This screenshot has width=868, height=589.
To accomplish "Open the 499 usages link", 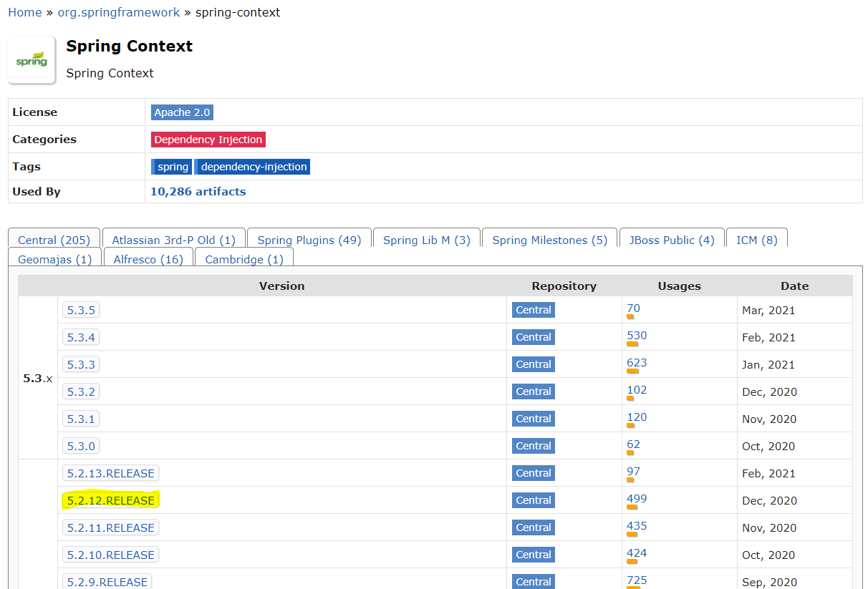I will click(637, 499).
